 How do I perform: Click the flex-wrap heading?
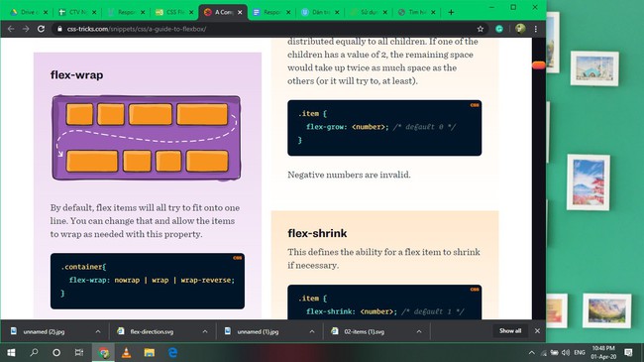point(77,75)
